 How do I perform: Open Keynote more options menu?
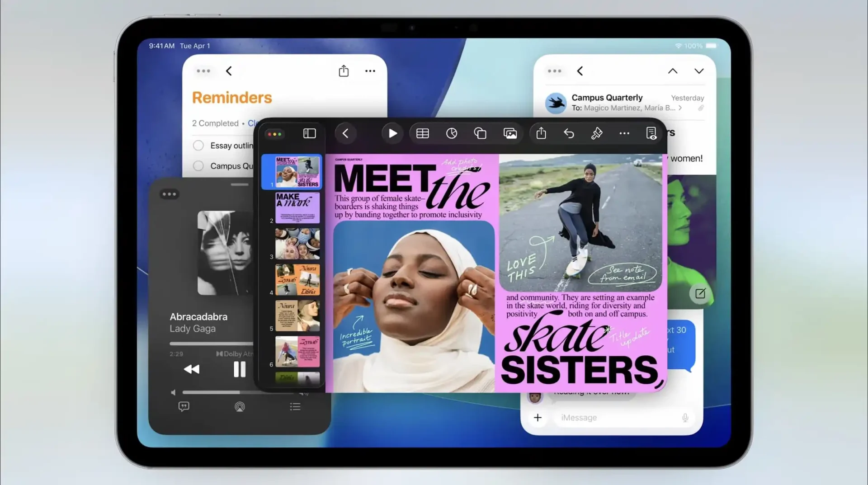click(x=624, y=133)
